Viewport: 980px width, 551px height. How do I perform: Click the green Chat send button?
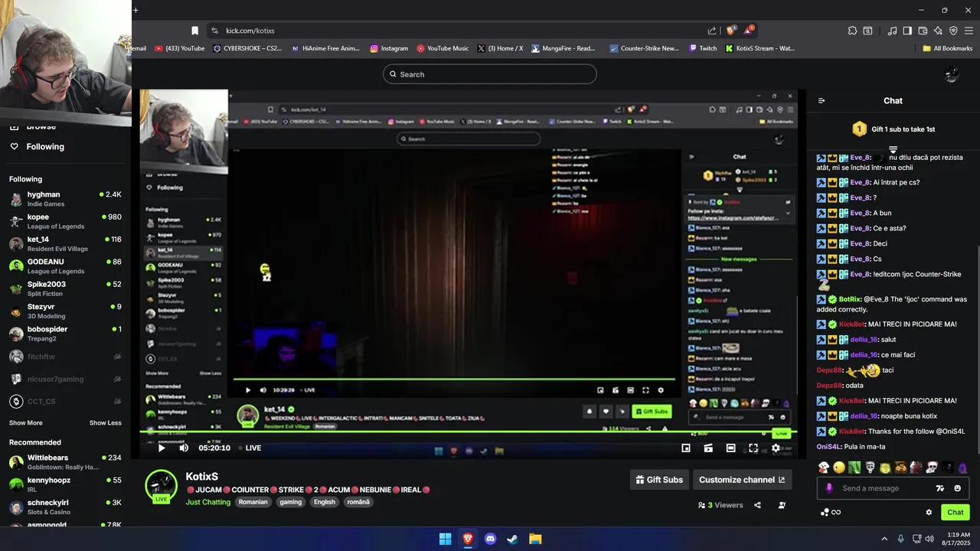tap(955, 512)
